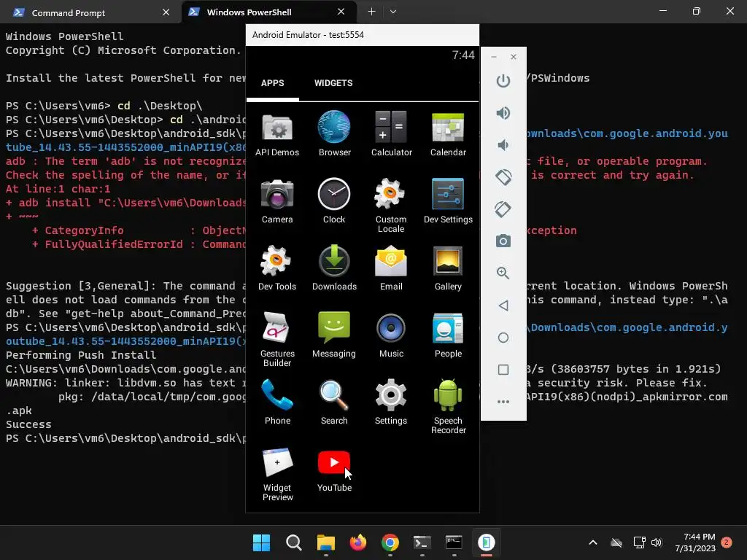The width and height of the screenshot is (747, 560).
Task: Launch the Camera app
Action: [277, 201]
